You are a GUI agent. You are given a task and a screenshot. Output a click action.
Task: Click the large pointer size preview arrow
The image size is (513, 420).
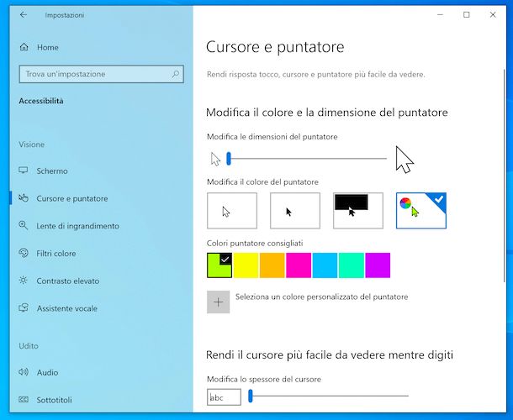click(405, 160)
